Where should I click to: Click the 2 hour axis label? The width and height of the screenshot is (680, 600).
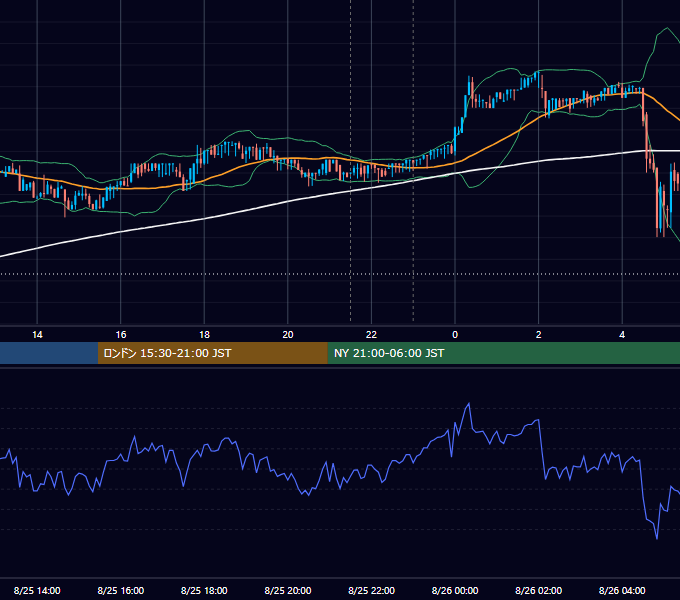tap(539, 335)
